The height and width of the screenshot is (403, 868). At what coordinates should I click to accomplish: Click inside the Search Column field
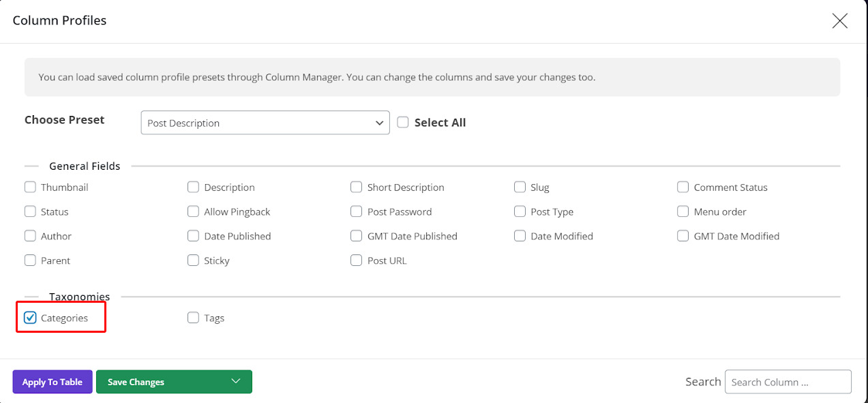coord(788,382)
